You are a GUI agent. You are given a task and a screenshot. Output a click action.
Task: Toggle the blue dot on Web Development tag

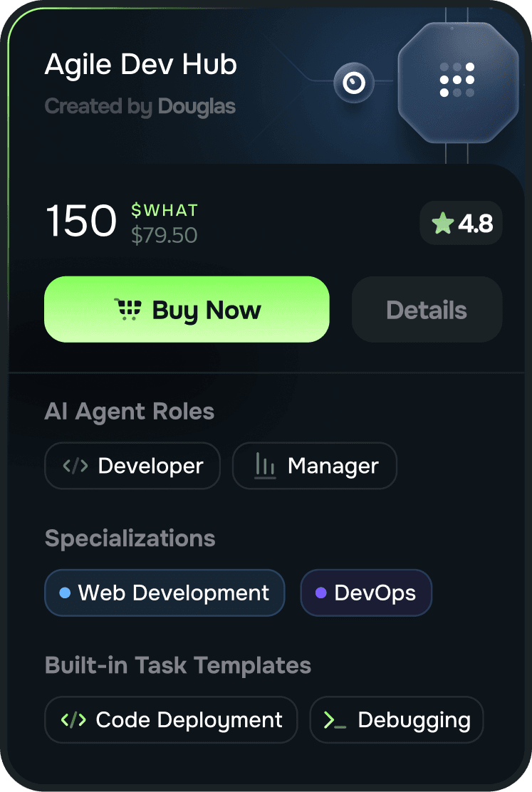coord(63,593)
